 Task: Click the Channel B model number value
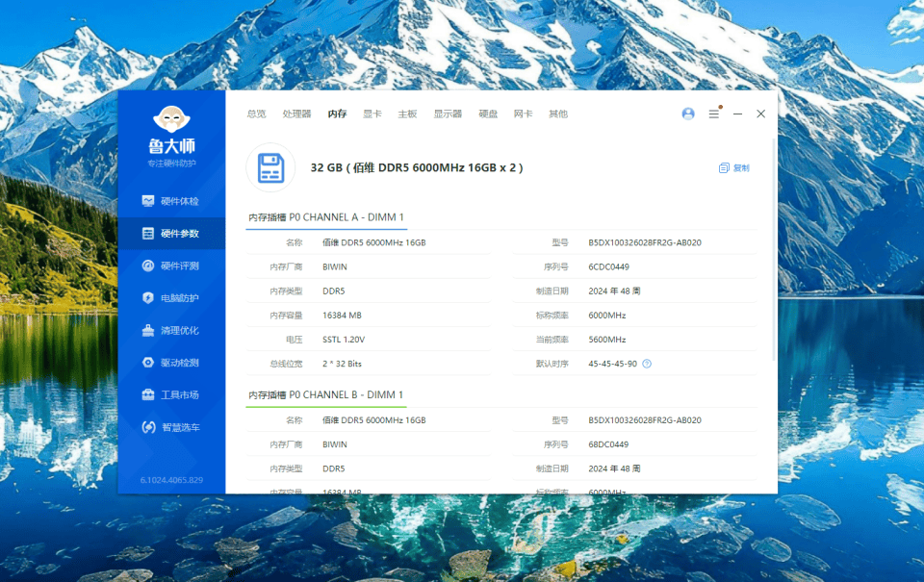coord(645,420)
